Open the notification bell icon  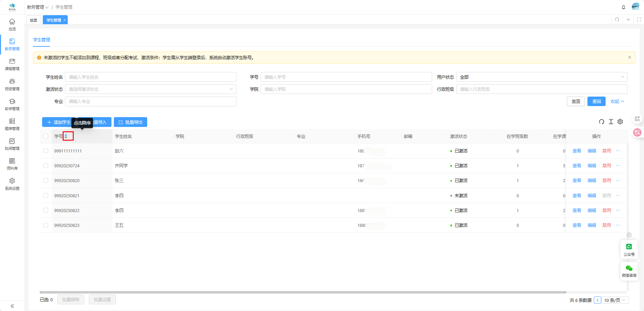point(623,7)
